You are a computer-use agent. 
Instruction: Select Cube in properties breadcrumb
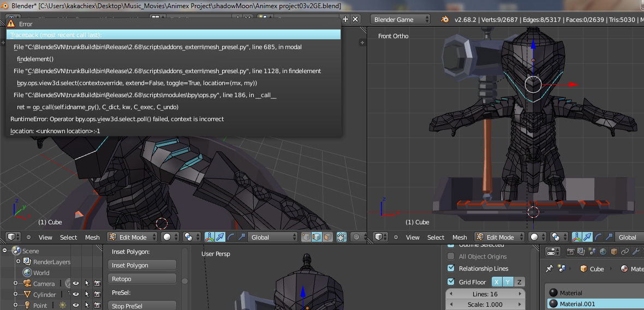(592, 269)
